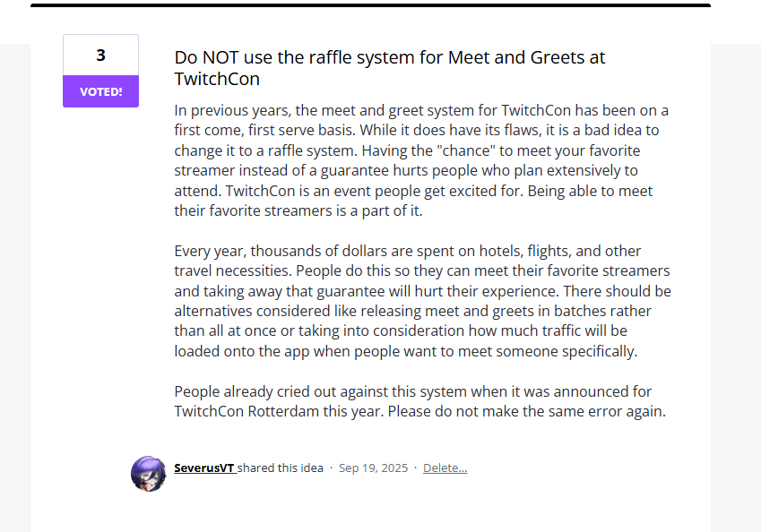Click the 'shared this idea' text
761x532 pixels.
click(281, 468)
